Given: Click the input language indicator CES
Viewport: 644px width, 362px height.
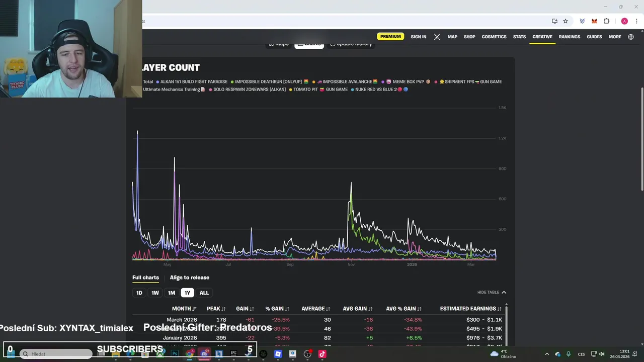Looking at the screenshot, I should pos(581,354).
